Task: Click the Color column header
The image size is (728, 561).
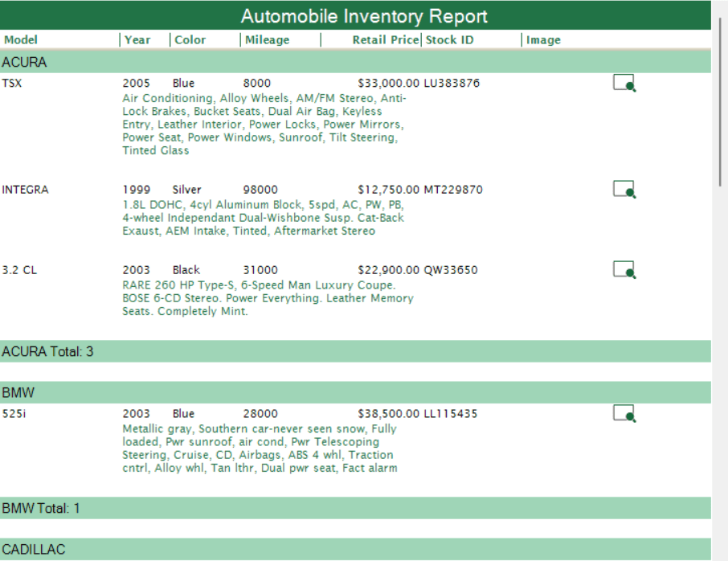Action: point(190,40)
